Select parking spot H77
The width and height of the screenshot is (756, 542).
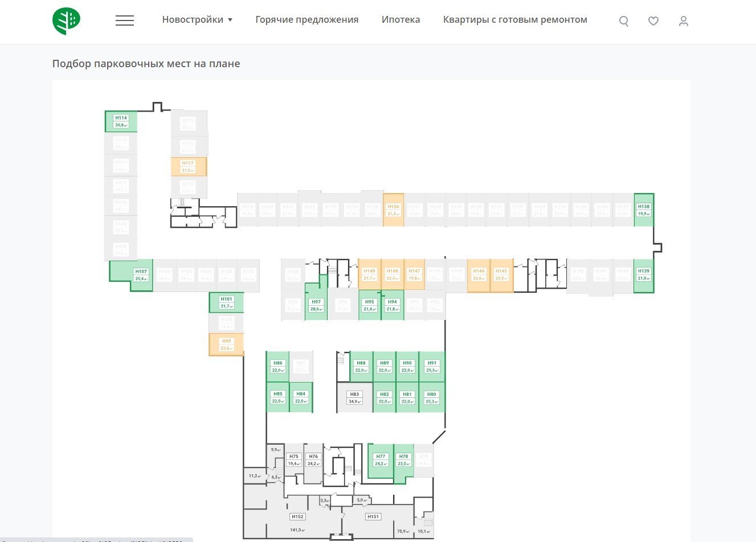click(x=381, y=460)
